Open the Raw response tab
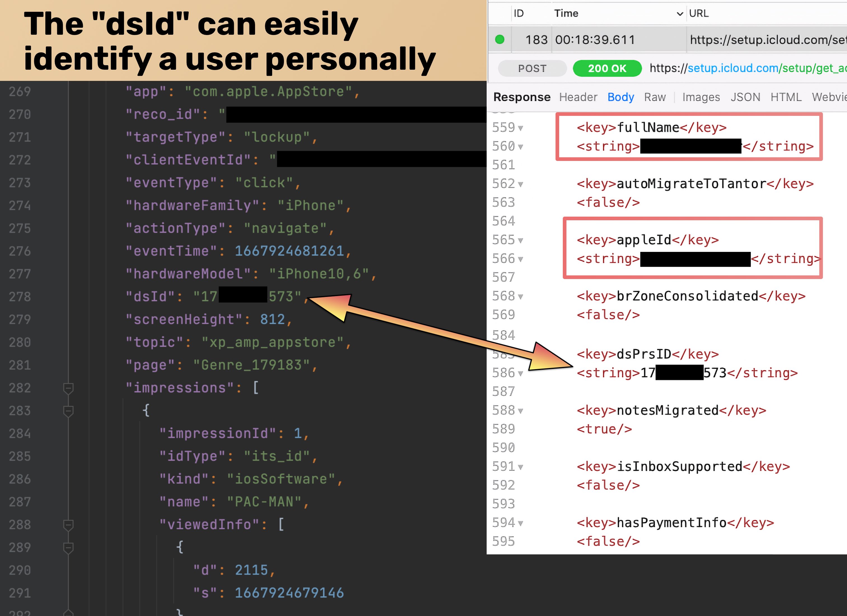Screen dimensions: 847x616 [655, 97]
